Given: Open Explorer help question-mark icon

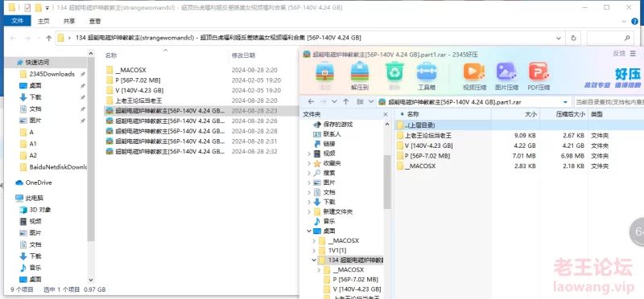Looking at the screenshot, I should click(x=635, y=22).
